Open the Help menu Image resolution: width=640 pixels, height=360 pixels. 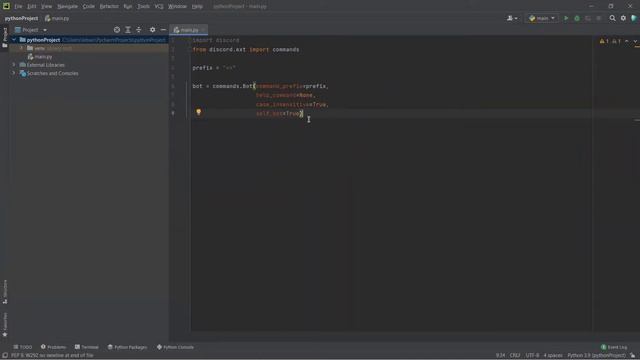197,7
